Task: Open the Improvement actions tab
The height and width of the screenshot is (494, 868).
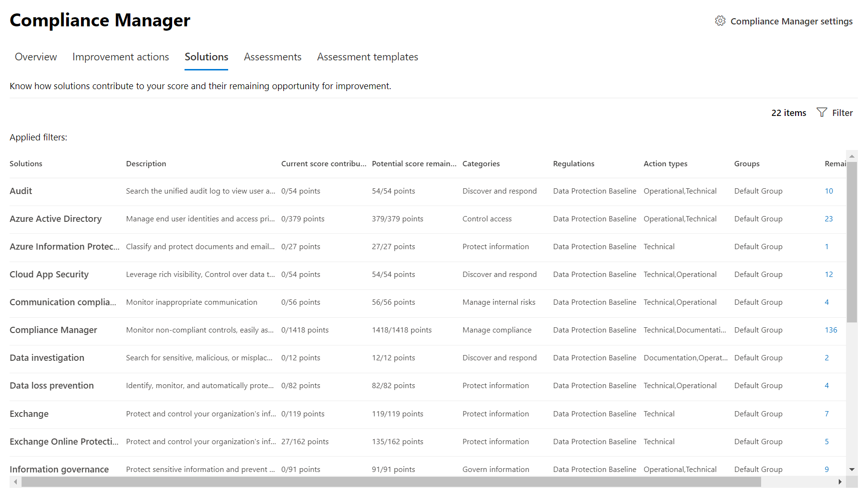Action: 120,57
